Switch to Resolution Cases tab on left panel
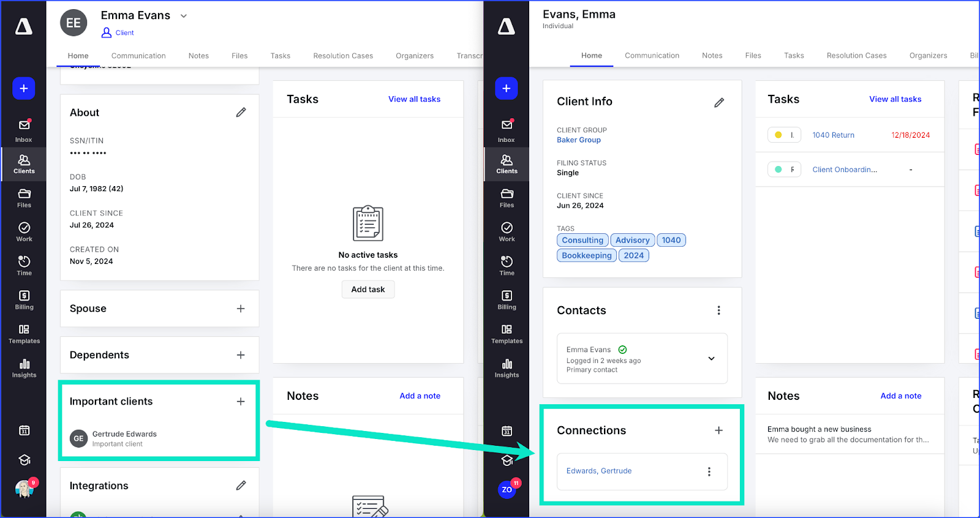The height and width of the screenshot is (518, 980). coord(343,56)
